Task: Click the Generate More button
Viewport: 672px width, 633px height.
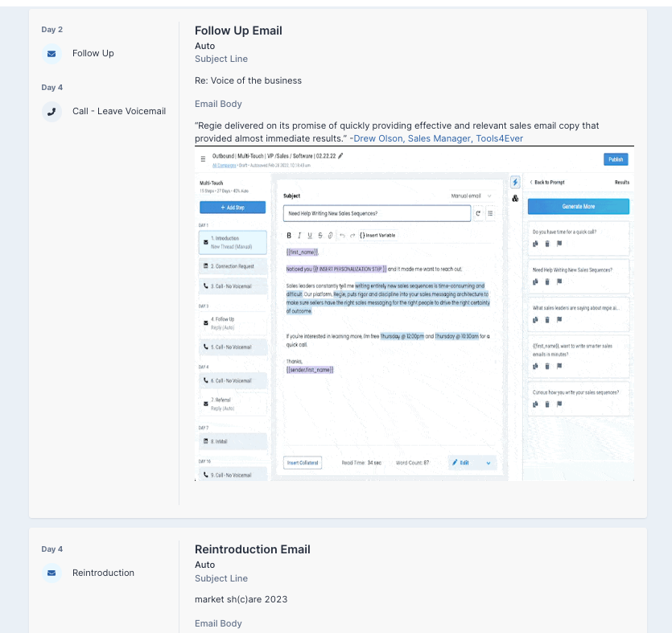Action: [x=578, y=207]
